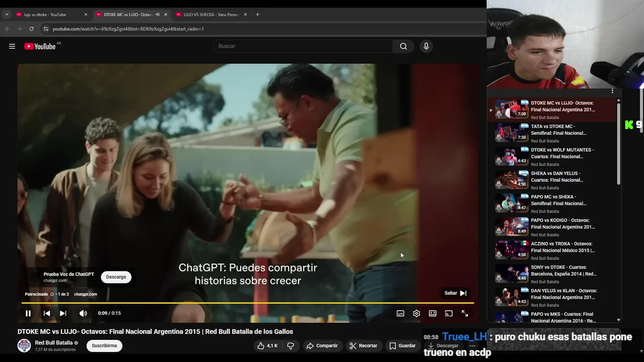644x362 pixels.
Task: Close the LUJO VS SHECKA tab
Action: point(246,15)
